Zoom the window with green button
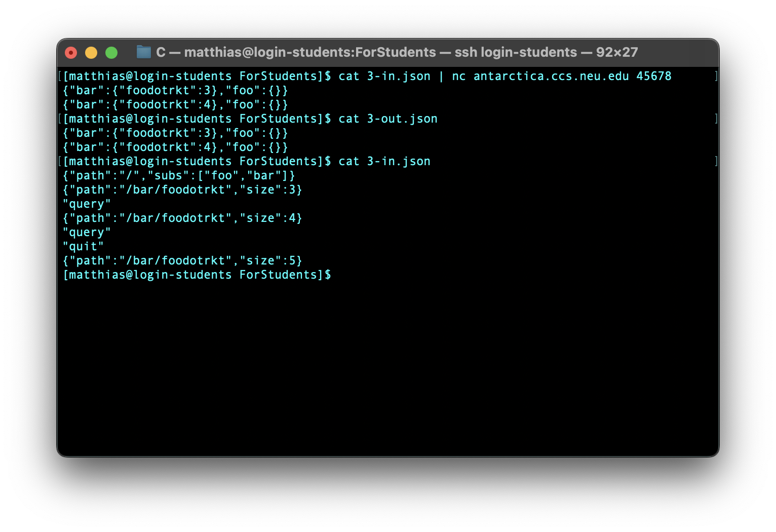The image size is (776, 532). (111, 53)
